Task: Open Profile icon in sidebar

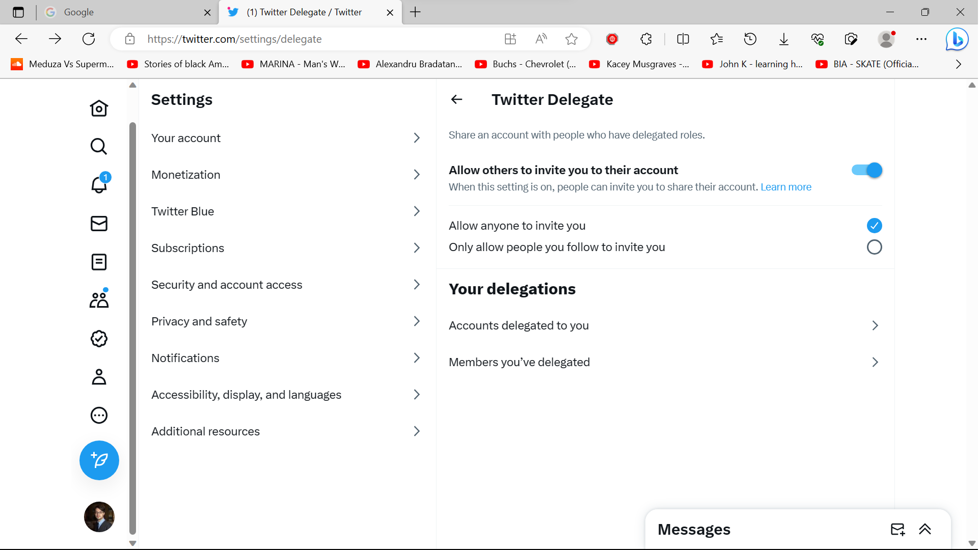Action: 99,377
